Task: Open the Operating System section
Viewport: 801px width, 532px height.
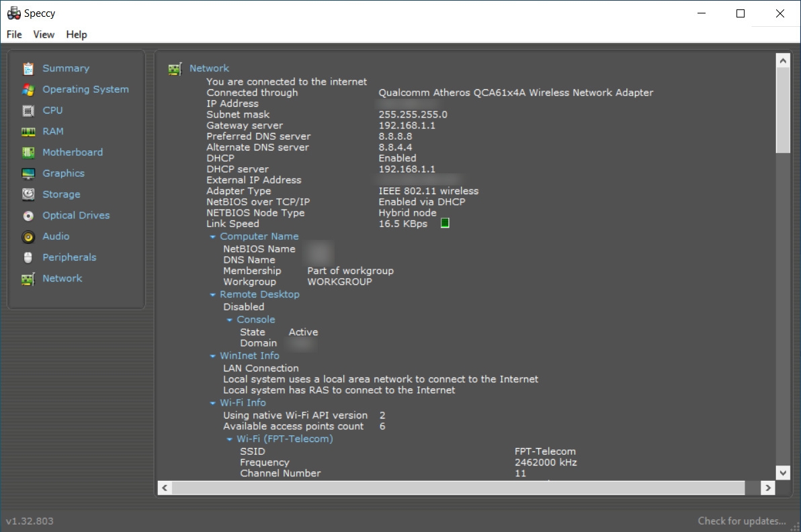Action: coord(85,89)
